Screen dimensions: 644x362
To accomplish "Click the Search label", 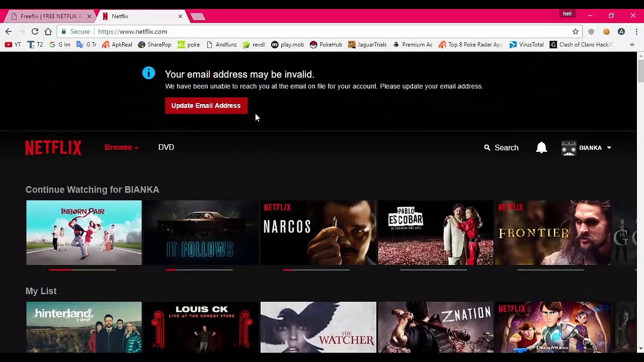I will (x=506, y=148).
